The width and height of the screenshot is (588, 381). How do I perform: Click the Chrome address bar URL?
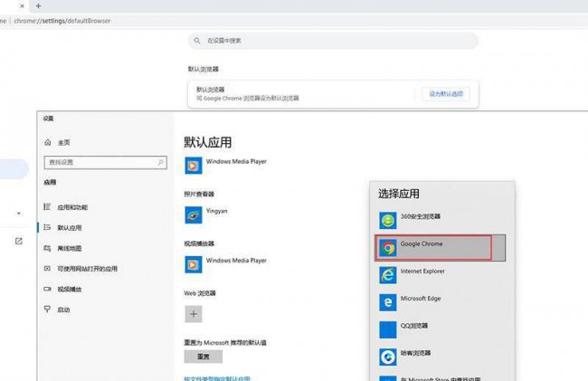62,21
